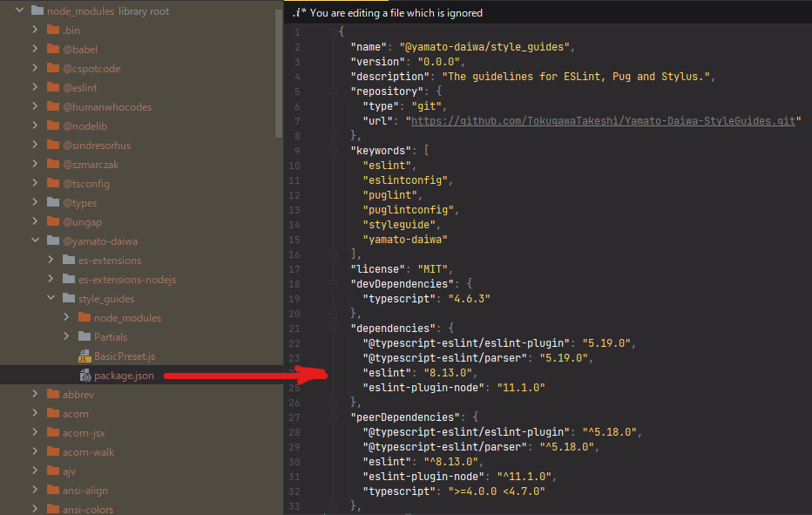This screenshot has width=812, height=515.
Task: Click the BasicPreset.js JavaScript file icon
Action: (x=85, y=356)
